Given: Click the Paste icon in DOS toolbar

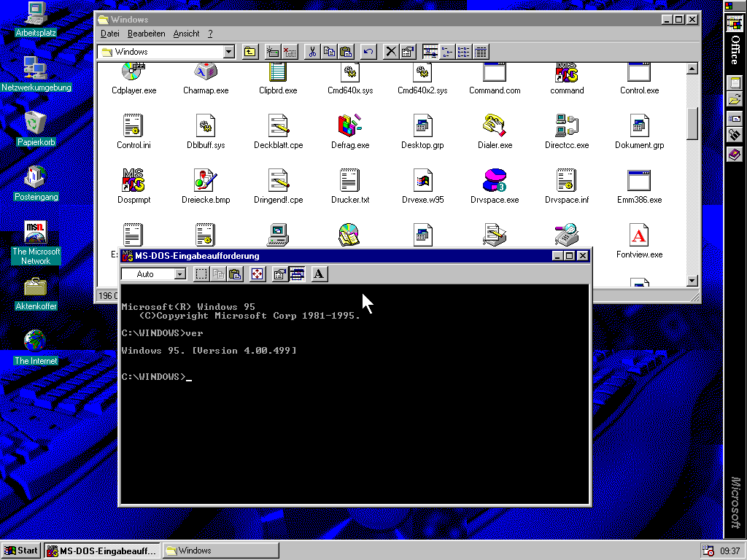Looking at the screenshot, I should click(234, 274).
